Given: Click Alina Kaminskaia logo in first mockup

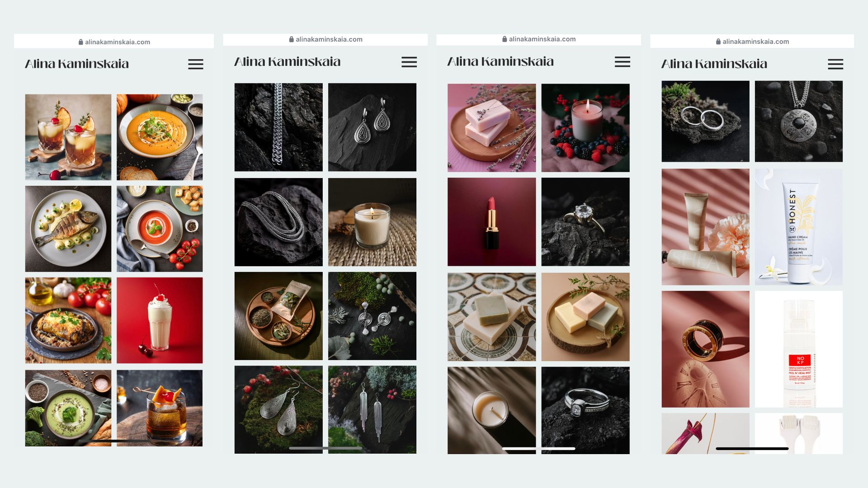Looking at the screenshot, I should [77, 64].
